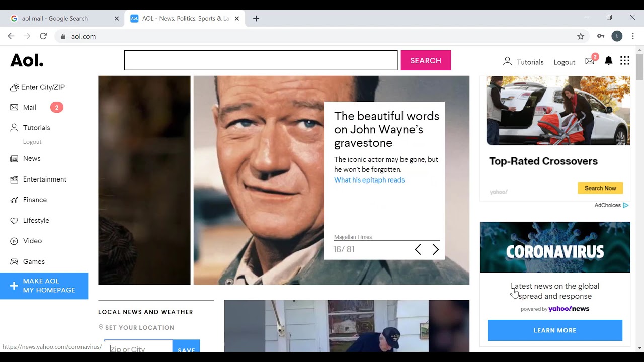The image size is (644, 362).
Task: Click Logout in the header
Action: click(x=565, y=62)
